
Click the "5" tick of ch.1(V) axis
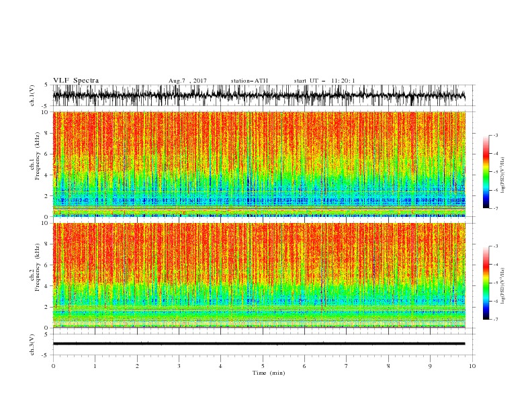pos(46,85)
